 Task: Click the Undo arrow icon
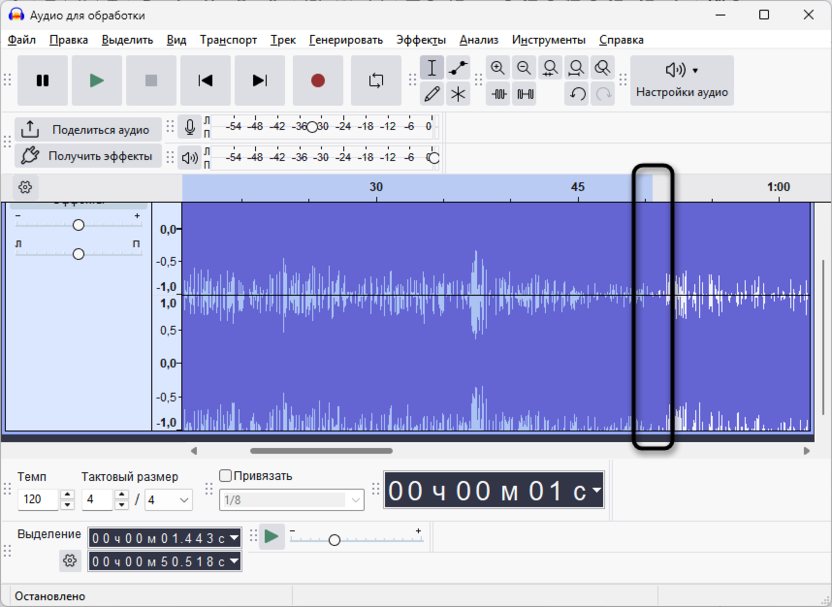click(x=577, y=94)
